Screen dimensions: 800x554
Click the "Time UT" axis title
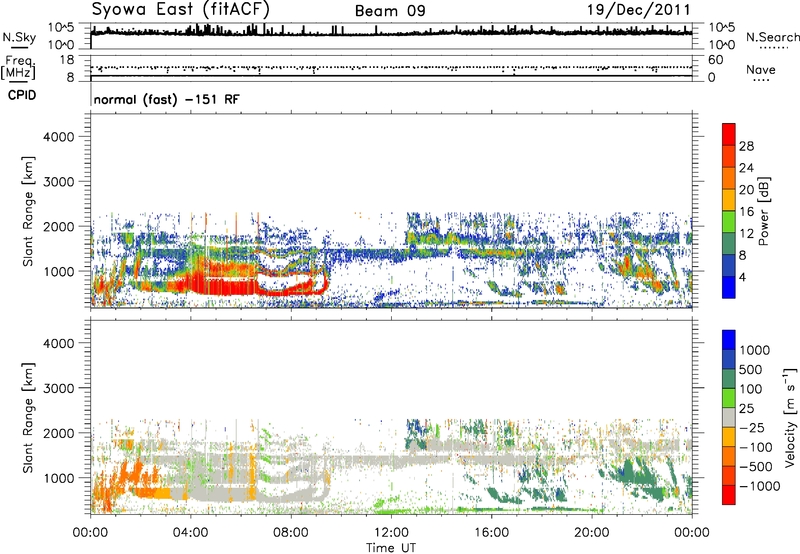tap(391, 548)
